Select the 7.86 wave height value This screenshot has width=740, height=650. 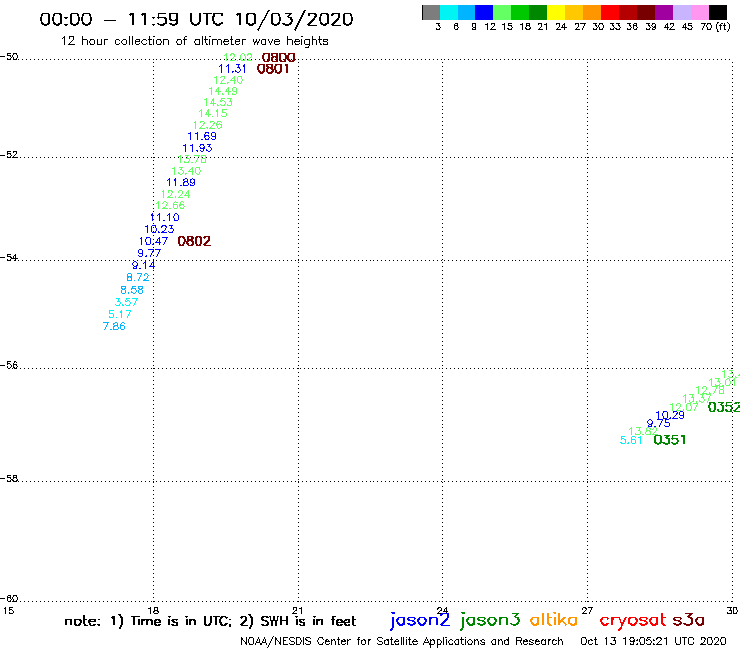[114, 326]
